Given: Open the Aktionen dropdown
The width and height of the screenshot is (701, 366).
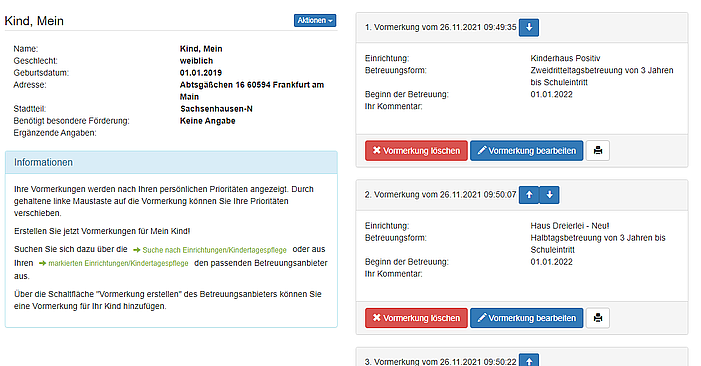Looking at the screenshot, I should click(x=315, y=21).
